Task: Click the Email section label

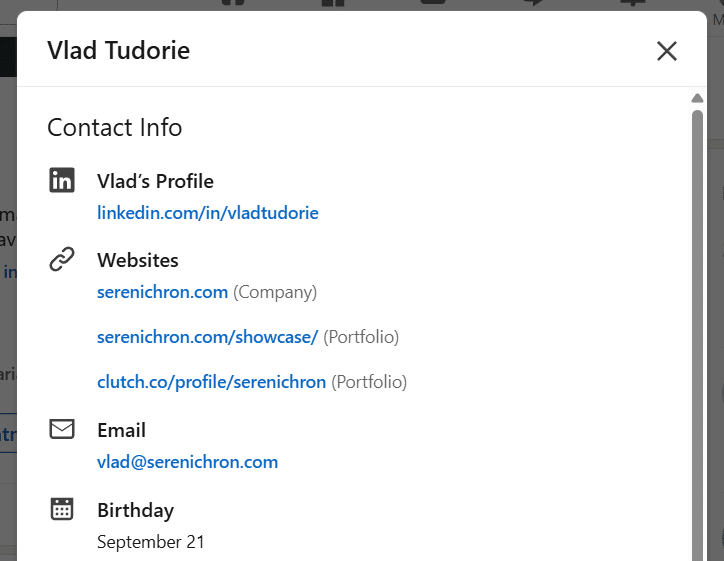Action: [121, 430]
